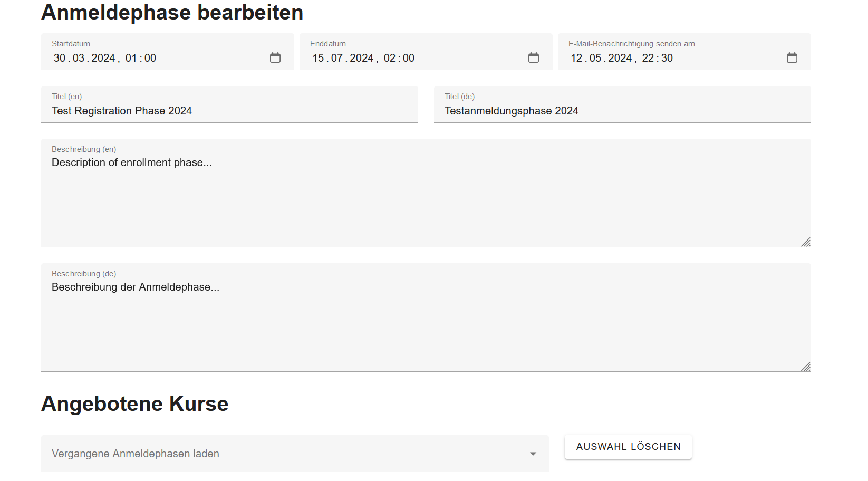The width and height of the screenshot is (868, 481).
Task: Select the minute value of the Startdatum time
Action: (150, 58)
